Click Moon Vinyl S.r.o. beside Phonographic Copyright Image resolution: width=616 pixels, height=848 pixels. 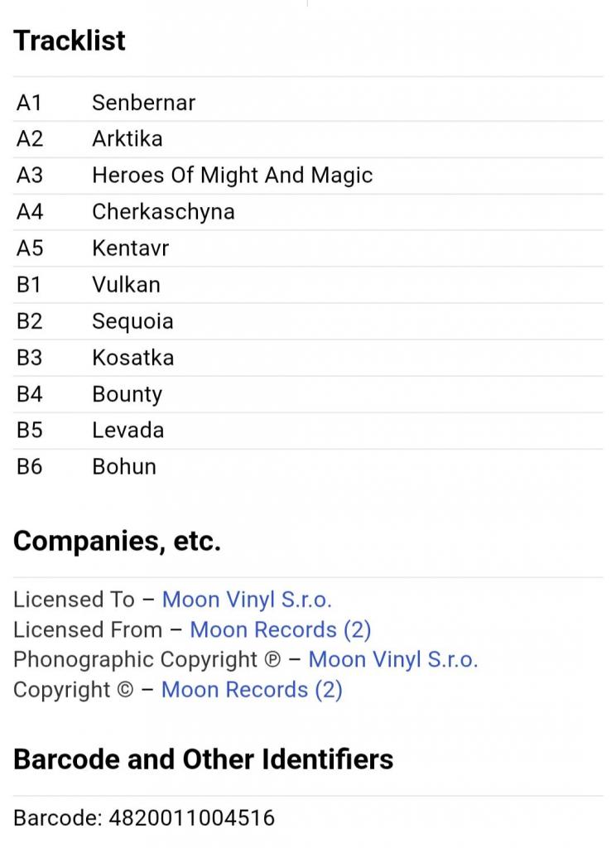point(392,659)
